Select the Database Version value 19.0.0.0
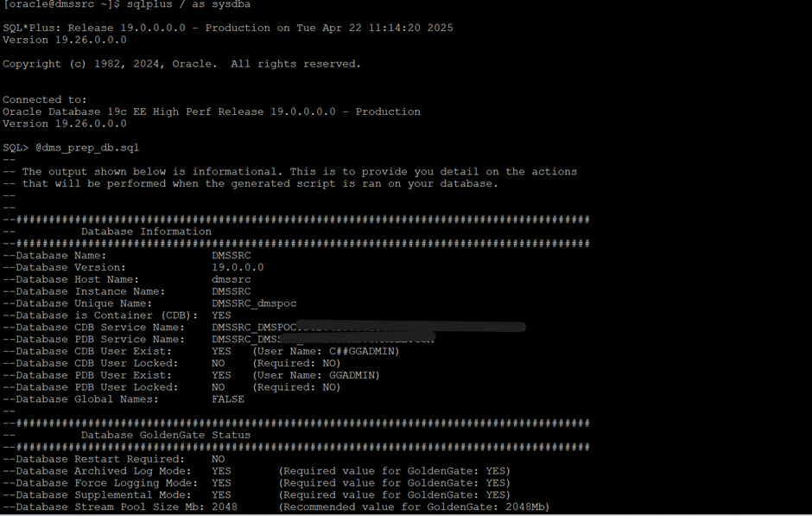Image resolution: width=812 pixels, height=516 pixels. point(238,267)
